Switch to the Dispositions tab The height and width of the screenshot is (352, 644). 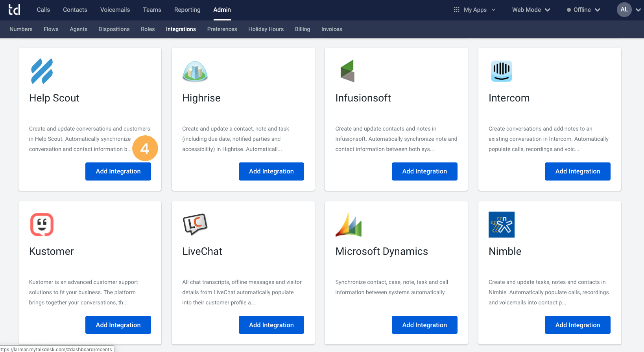tap(114, 29)
